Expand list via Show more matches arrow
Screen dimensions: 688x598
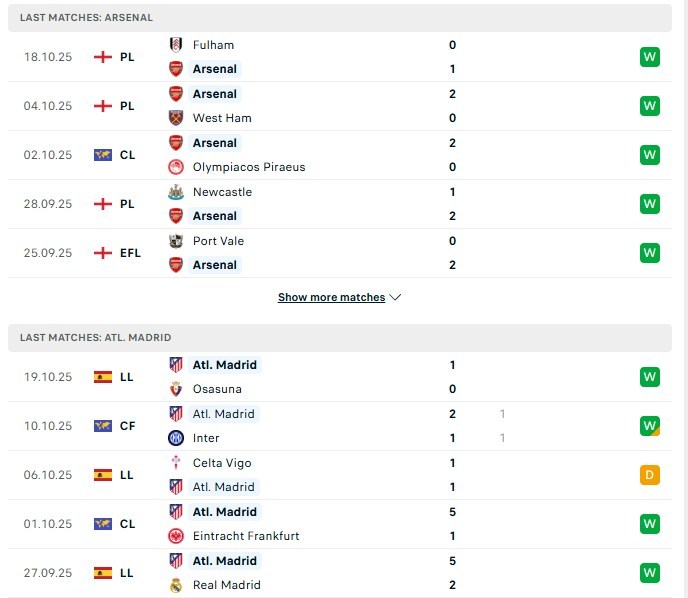(x=395, y=298)
